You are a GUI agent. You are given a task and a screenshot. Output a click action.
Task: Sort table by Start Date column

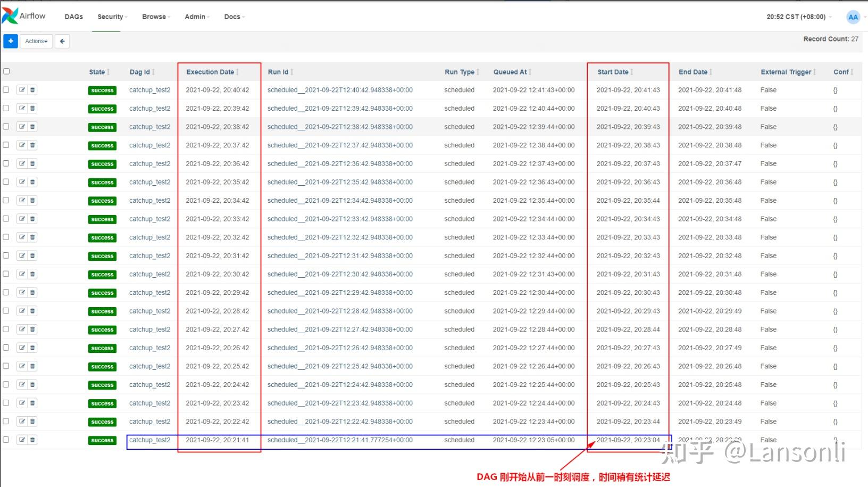pos(615,72)
